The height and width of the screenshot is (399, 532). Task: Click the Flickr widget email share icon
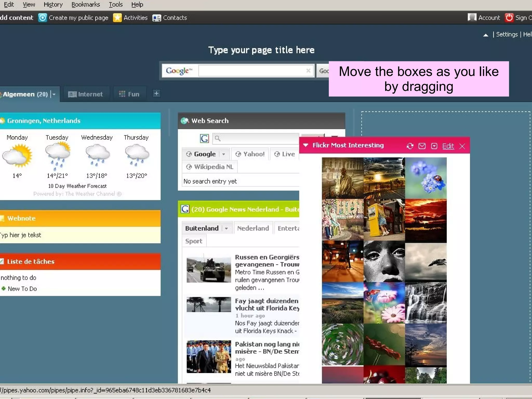[x=422, y=146]
